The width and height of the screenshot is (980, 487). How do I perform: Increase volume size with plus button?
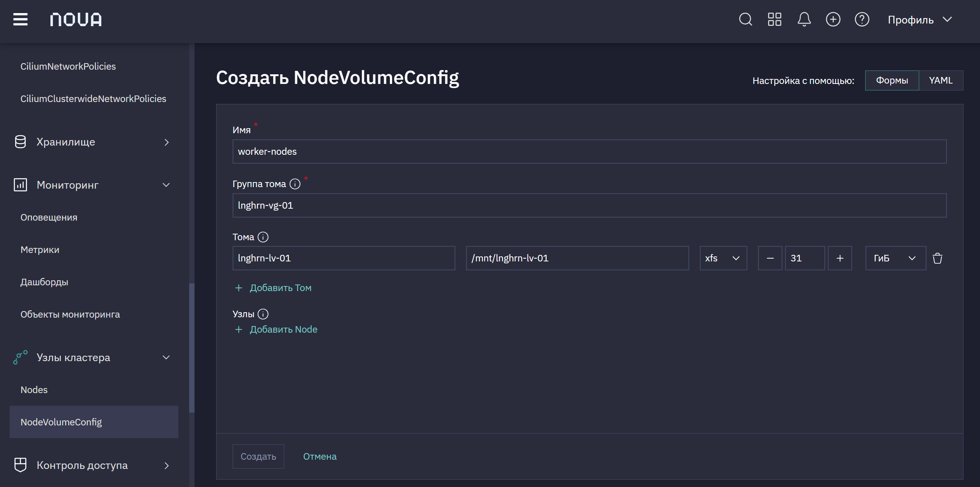[840, 258]
